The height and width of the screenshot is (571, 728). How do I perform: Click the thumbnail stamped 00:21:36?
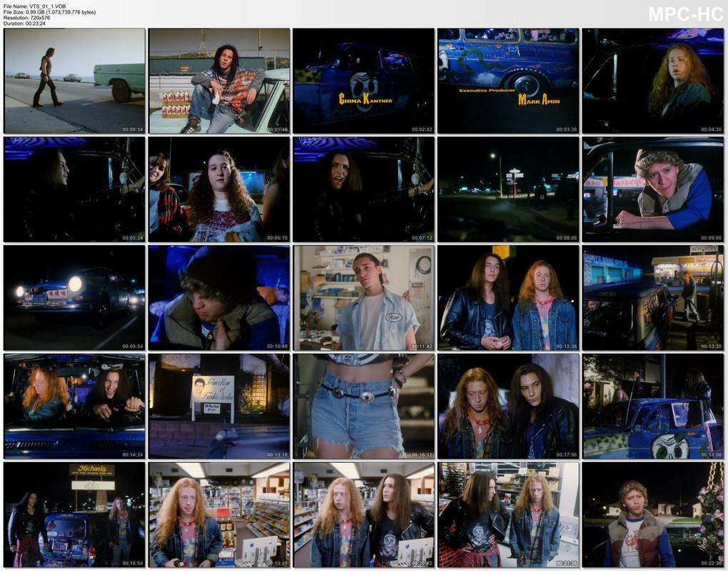coord(508,515)
